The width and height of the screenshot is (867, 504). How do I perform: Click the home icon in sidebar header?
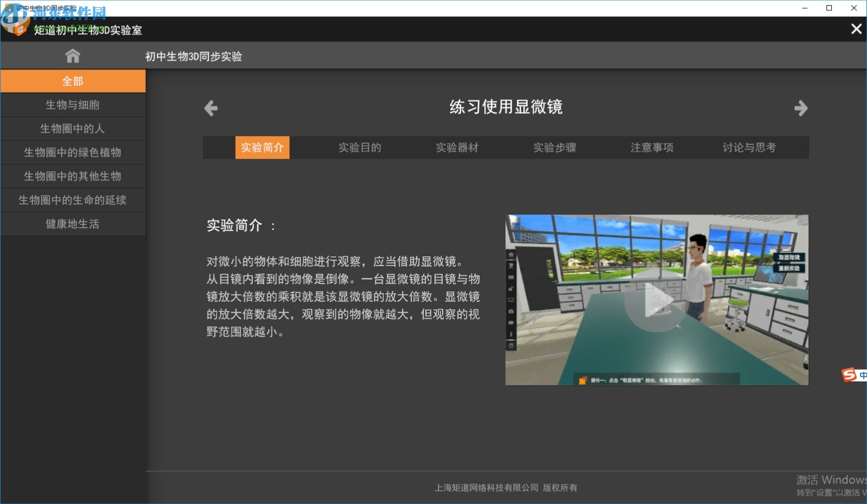[73, 56]
